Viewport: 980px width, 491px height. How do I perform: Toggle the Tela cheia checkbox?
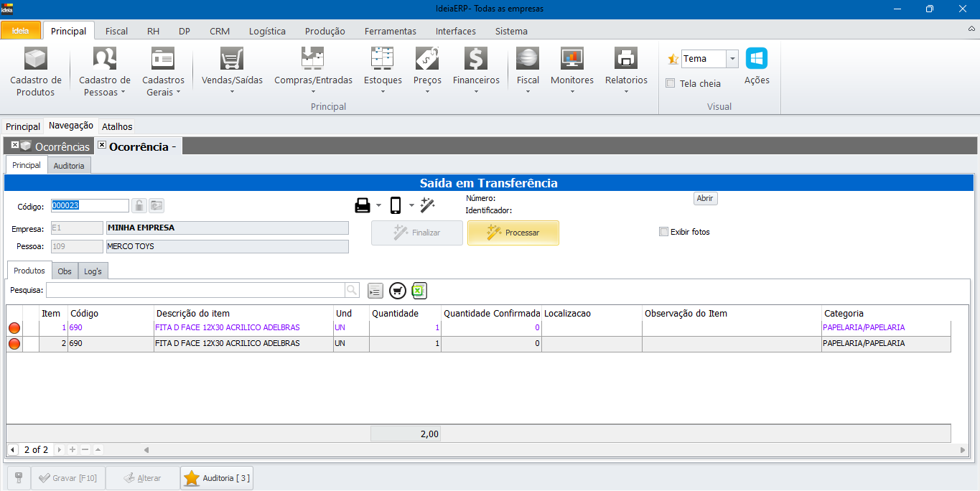[x=671, y=83]
